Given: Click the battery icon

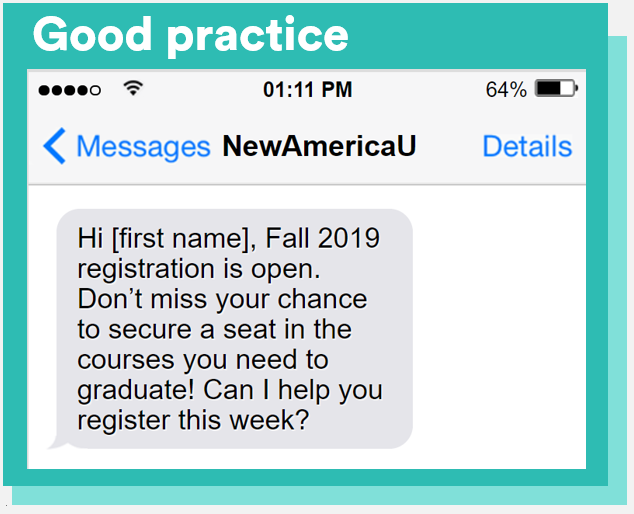Looking at the screenshot, I should pyautogui.click(x=555, y=89).
